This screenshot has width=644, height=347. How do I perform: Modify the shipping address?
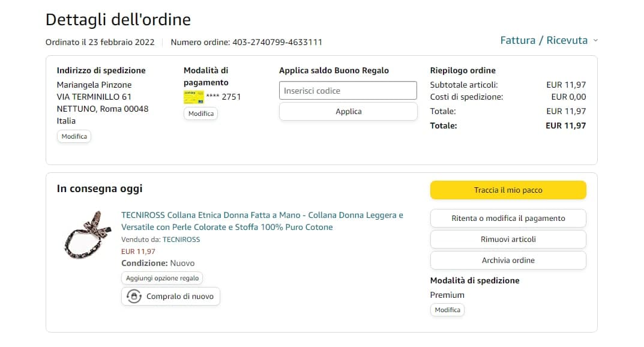[x=74, y=136]
